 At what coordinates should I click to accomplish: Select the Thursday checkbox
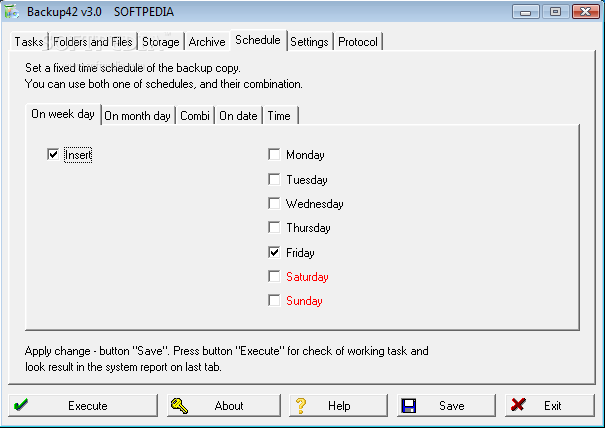pyautogui.click(x=274, y=227)
